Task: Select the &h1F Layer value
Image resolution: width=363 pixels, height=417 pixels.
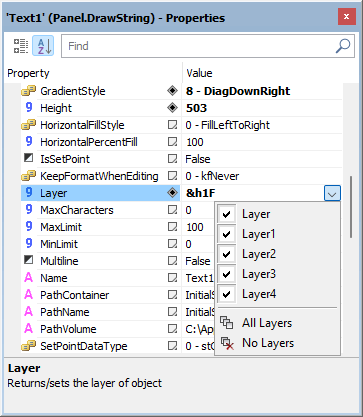Action: click(201, 193)
